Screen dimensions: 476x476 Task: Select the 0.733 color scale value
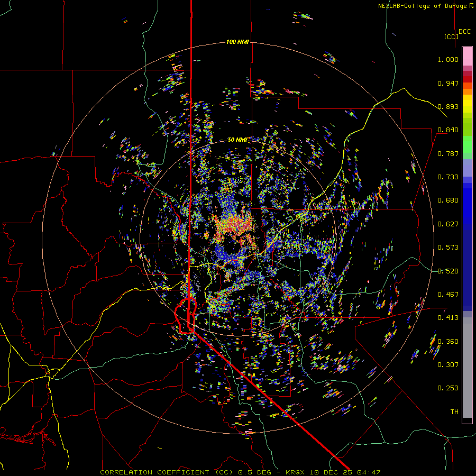pyautogui.click(x=448, y=177)
